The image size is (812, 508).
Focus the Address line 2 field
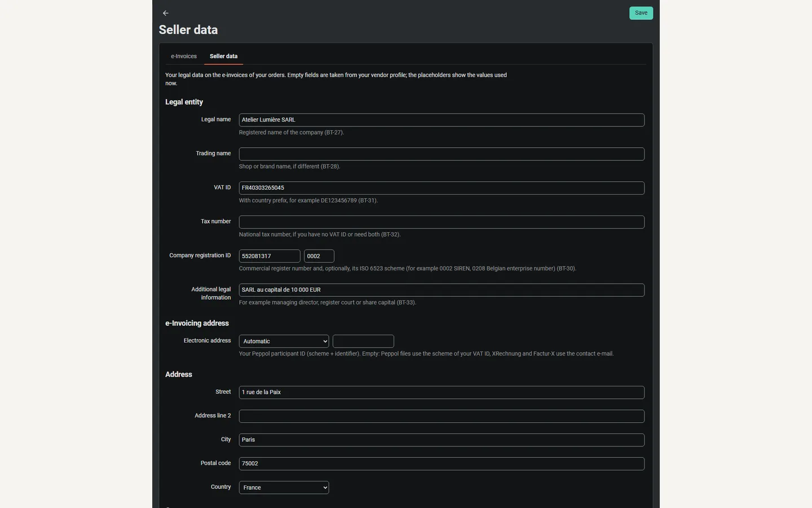pyautogui.click(x=442, y=416)
